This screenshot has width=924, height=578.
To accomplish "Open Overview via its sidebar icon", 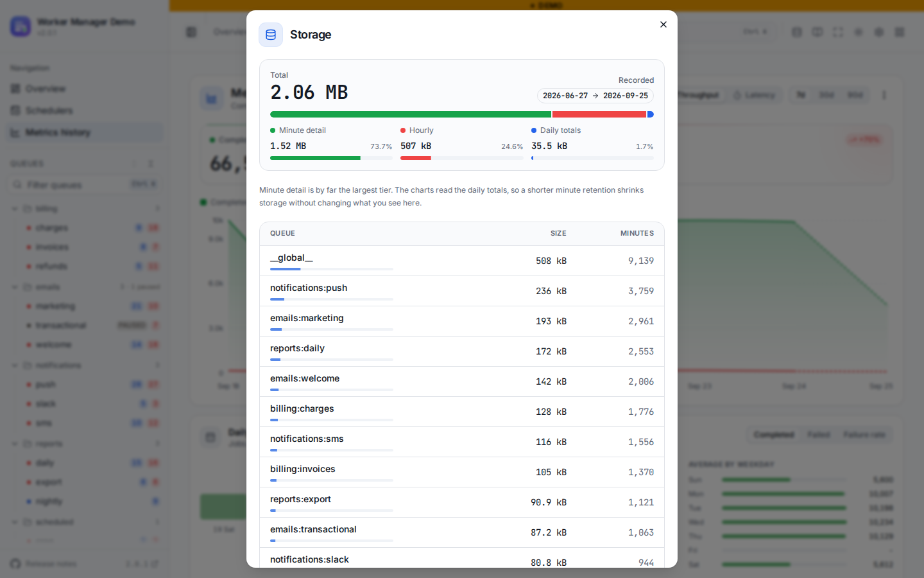I will [15, 89].
